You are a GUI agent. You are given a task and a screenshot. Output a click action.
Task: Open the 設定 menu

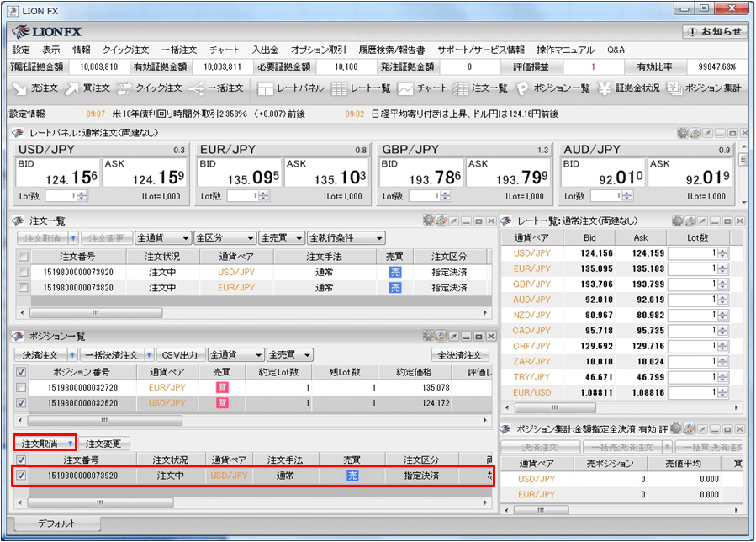(x=21, y=50)
